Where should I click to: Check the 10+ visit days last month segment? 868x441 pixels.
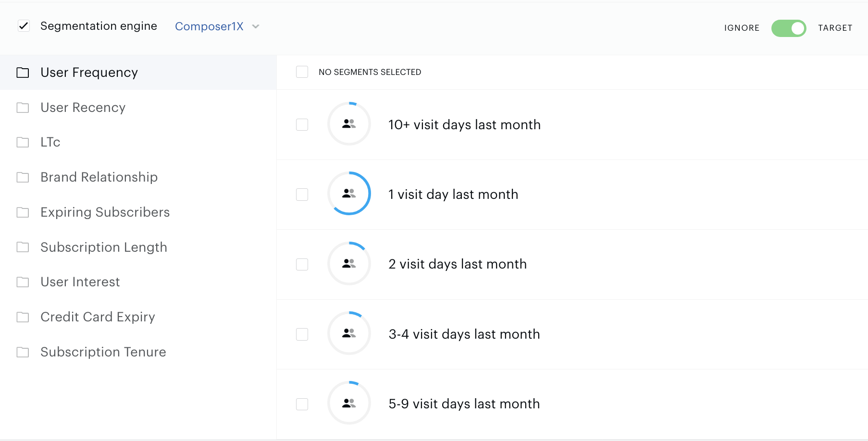(302, 124)
